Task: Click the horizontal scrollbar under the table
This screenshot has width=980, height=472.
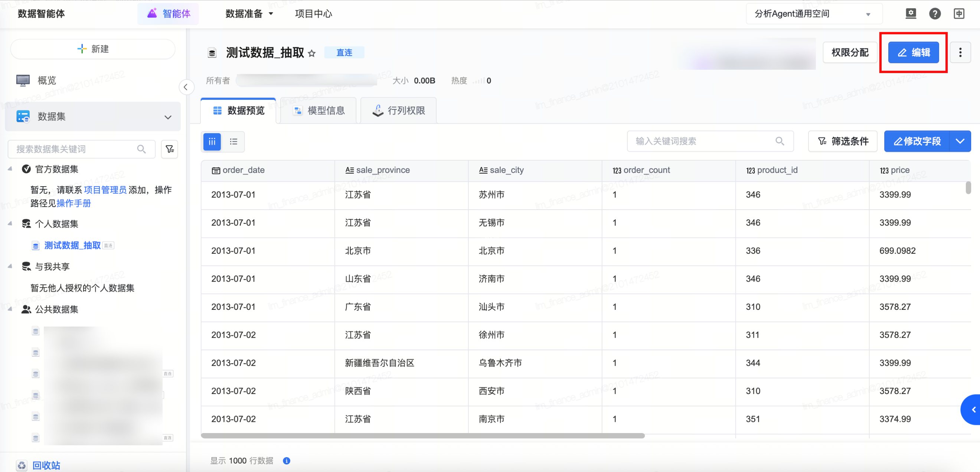Action: tap(422, 436)
